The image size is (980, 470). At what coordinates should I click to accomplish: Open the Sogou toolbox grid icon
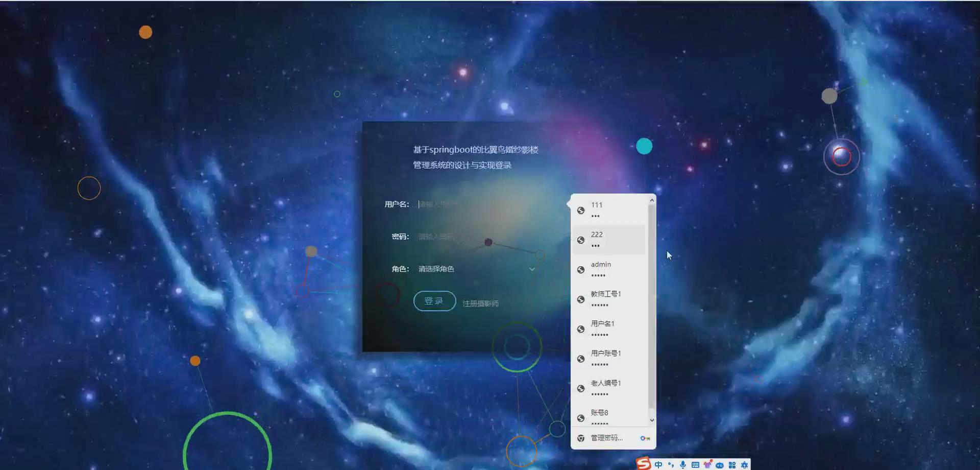click(x=732, y=464)
